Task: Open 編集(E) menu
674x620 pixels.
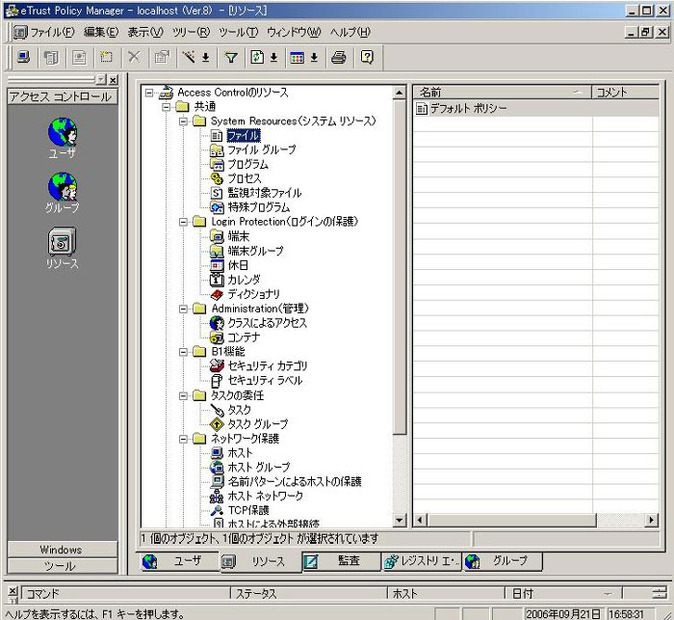Action: tap(101, 32)
